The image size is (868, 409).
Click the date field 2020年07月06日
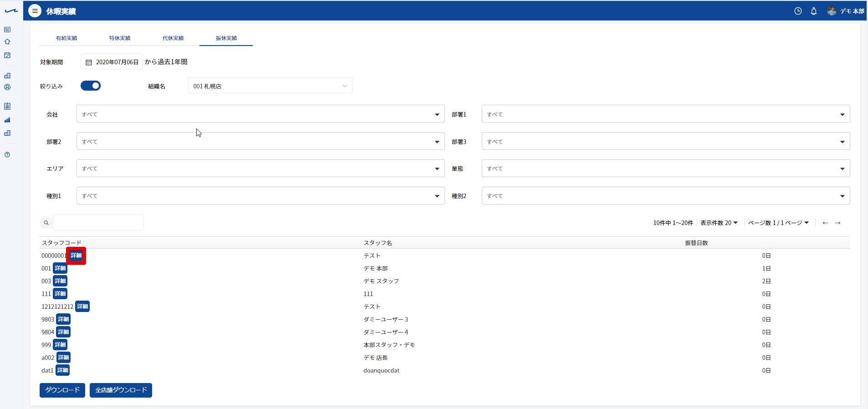click(112, 62)
